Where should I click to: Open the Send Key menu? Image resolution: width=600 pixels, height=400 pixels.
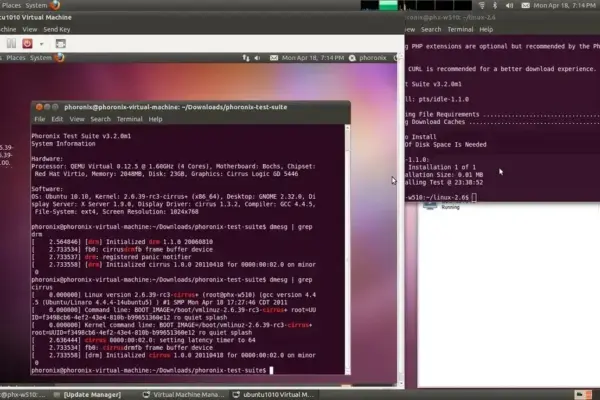tap(57, 29)
